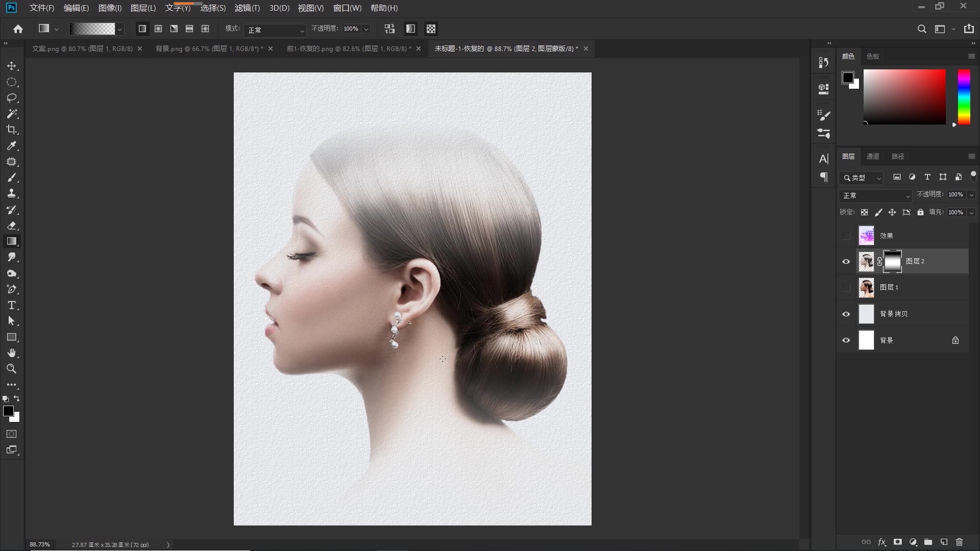Switch to the 通道 panel tab
The height and width of the screenshot is (551, 980).
(873, 157)
